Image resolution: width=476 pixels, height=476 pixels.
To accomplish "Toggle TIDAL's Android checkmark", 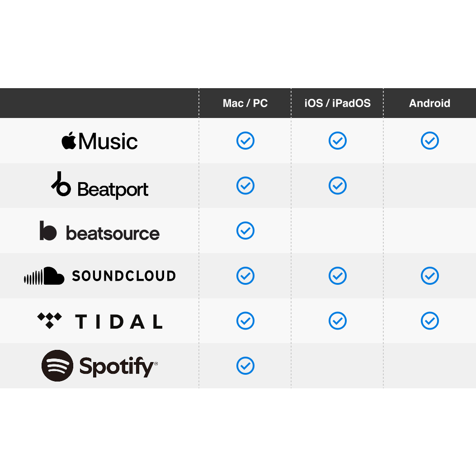I will (x=430, y=321).
